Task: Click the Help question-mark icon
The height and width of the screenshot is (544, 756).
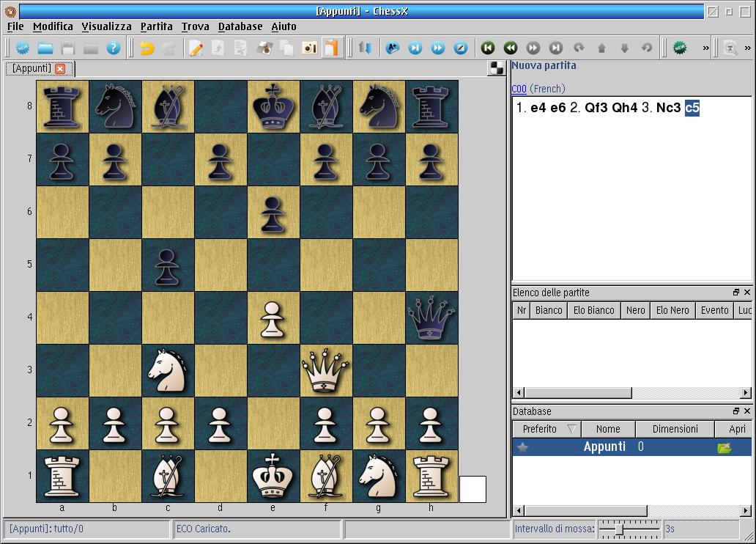Action: pos(112,48)
